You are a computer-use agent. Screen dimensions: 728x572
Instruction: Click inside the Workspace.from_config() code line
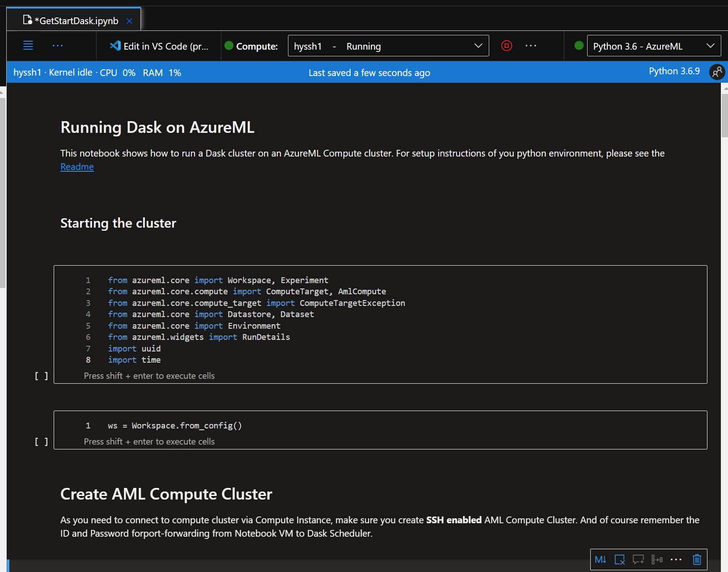(175, 426)
